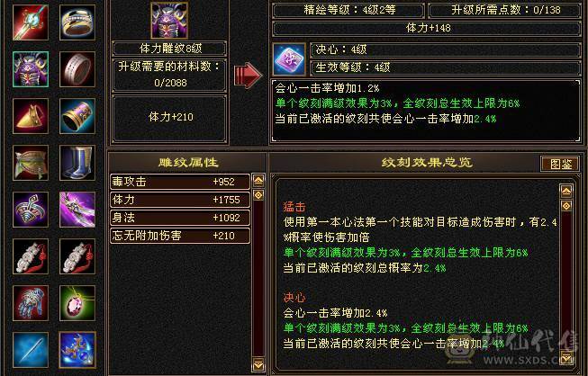Viewport: 588px width, 376px height.
Task: Select the jeweled staff weapon icon
Action: pos(31,22)
